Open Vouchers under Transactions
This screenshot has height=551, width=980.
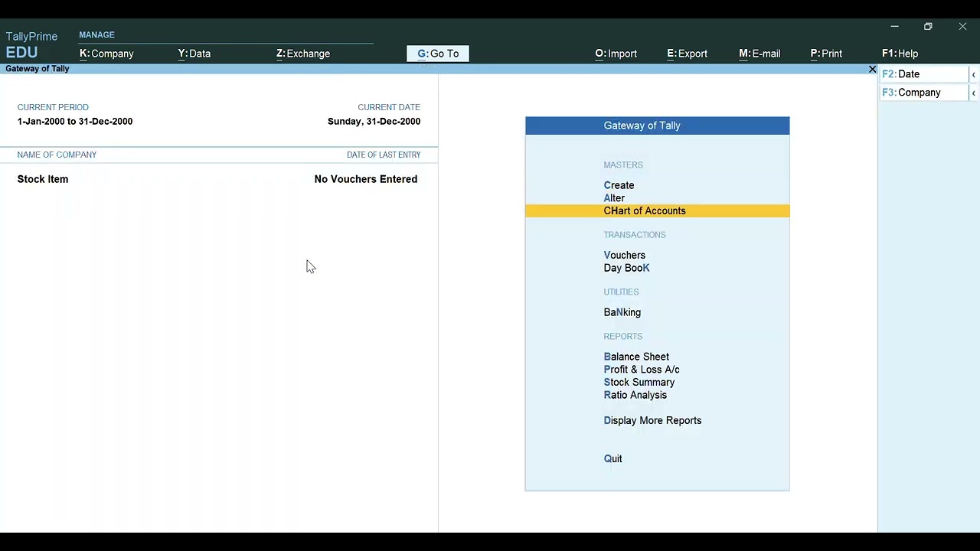point(625,256)
